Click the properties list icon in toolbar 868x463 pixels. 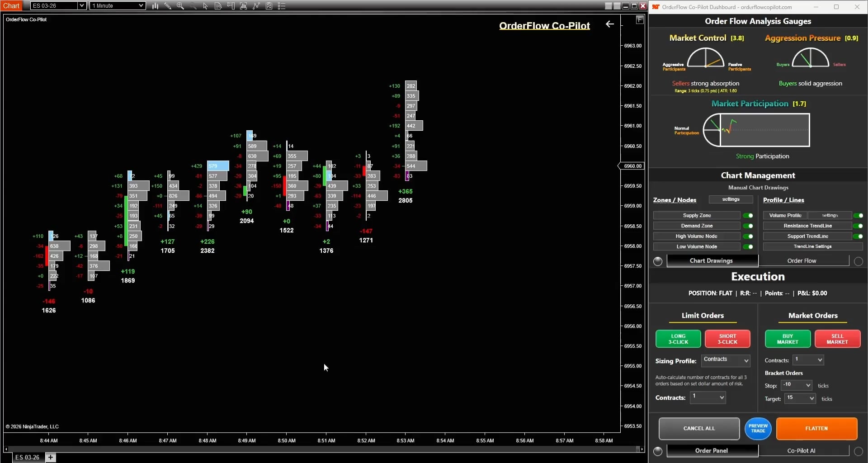[x=282, y=6]
